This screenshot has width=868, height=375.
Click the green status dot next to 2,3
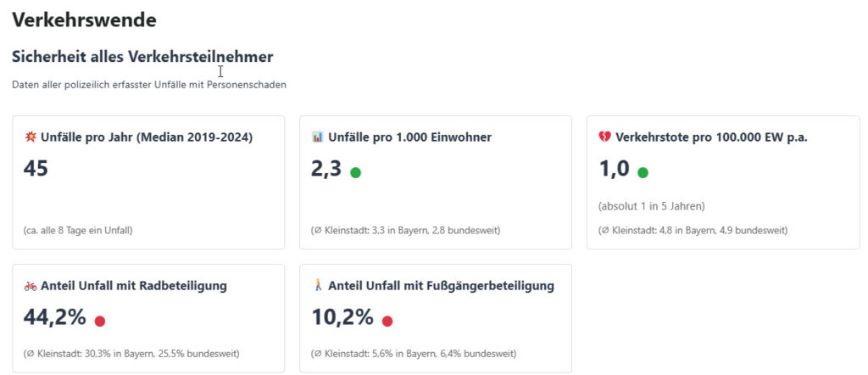[355, 173]
